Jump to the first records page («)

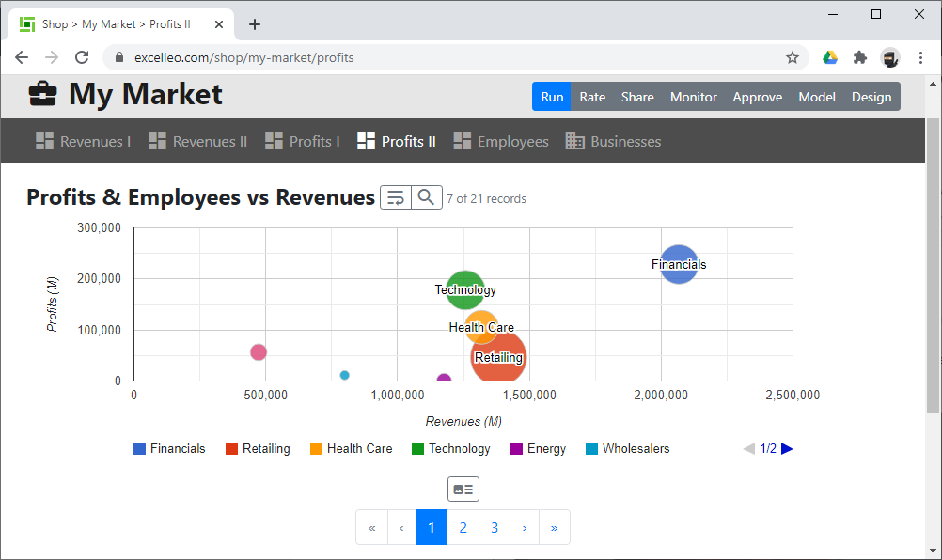click(372, 528)
